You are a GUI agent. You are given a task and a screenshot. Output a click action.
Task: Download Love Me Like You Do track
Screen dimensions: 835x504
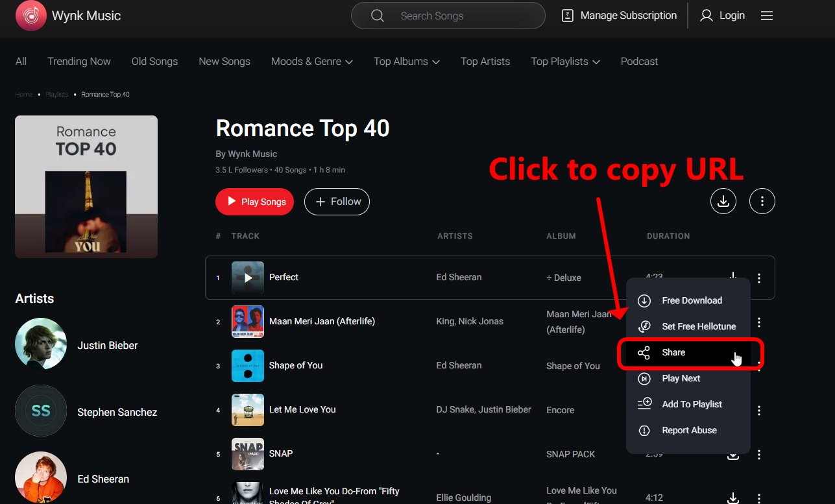(x=733, y=498)
